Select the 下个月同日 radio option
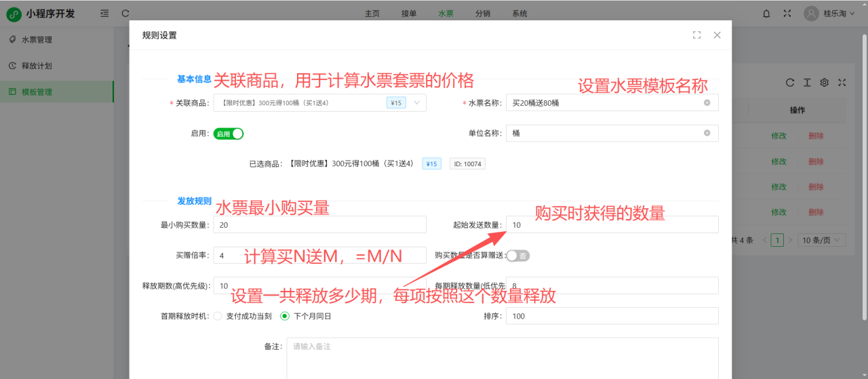The width and height of the screenshot is (868, 379). coord(285,316)
